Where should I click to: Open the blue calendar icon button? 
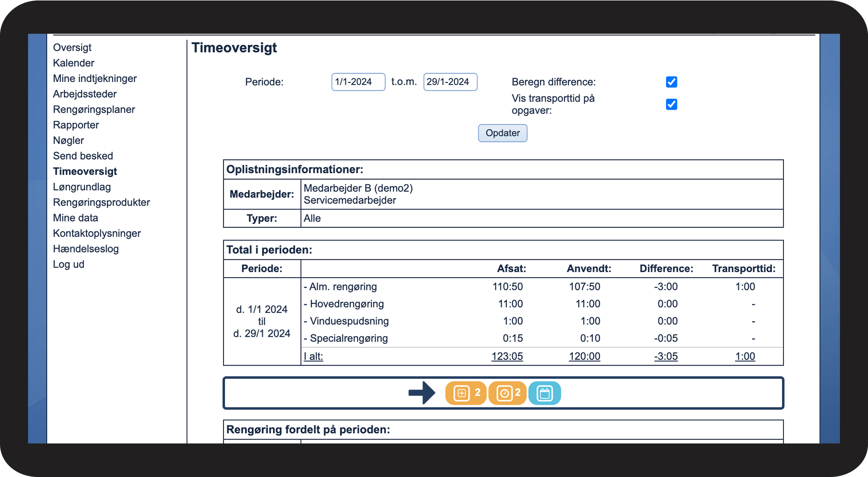(544, 393)
